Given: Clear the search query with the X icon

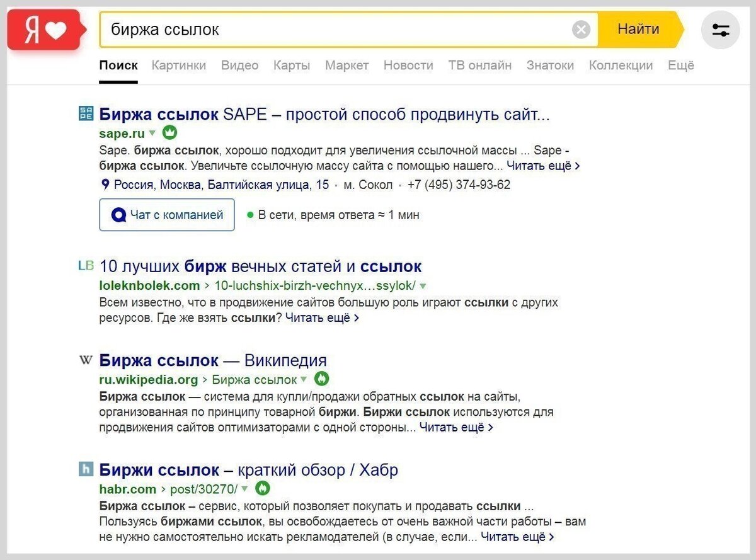Looking at the screenshot, I should pos(580,29).
